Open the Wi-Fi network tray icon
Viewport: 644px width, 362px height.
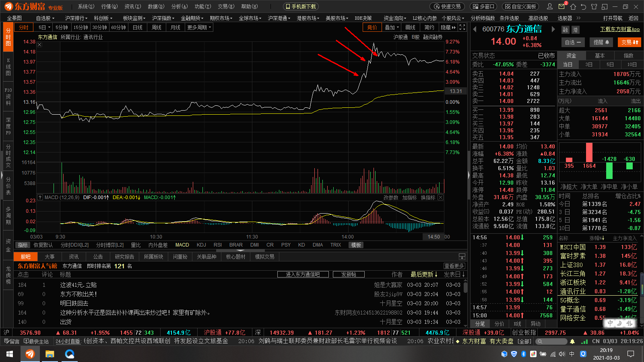click(553, 354)
